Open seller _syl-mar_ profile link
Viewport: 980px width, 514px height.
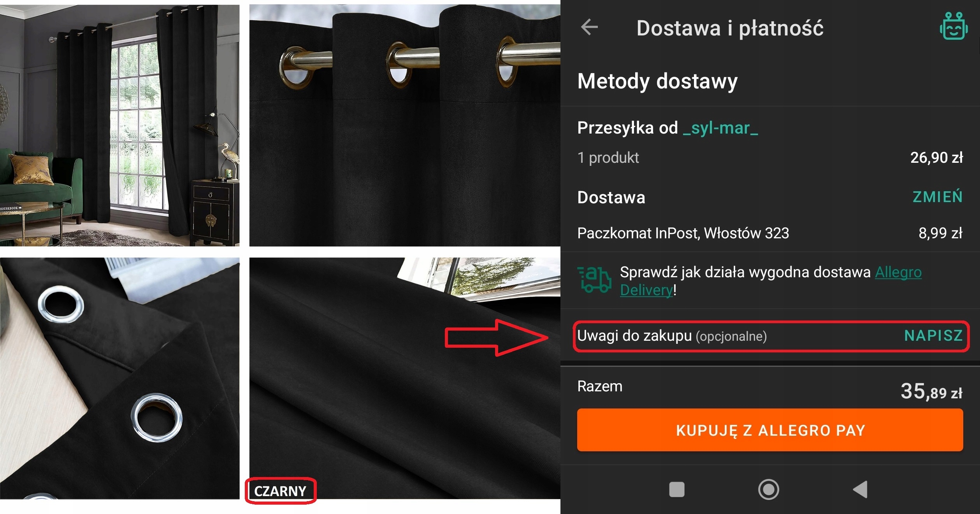(x=720, y=128)
